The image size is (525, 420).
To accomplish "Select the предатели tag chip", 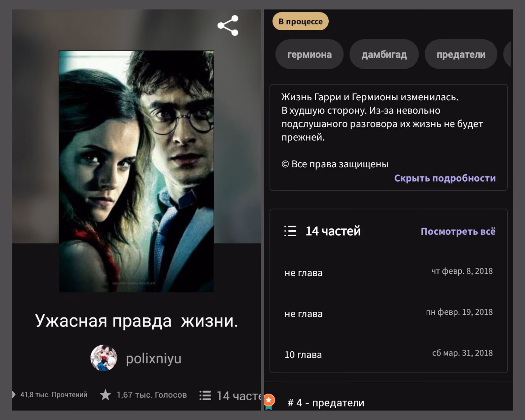I will (x=461, y=54).
